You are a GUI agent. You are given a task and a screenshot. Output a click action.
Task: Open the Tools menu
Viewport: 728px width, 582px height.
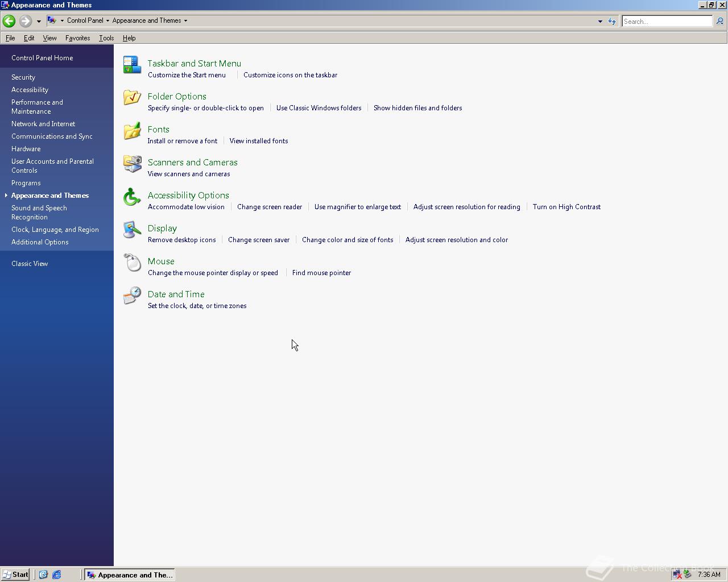click(x=106, y=38)
